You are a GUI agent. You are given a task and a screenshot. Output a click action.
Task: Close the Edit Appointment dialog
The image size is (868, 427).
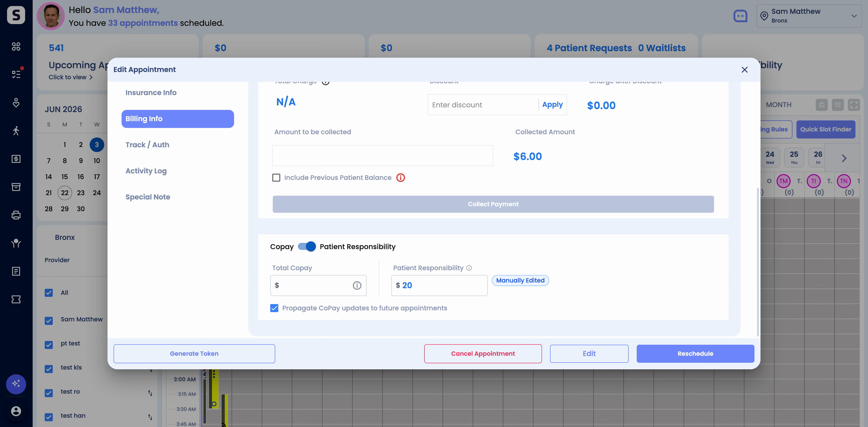point(744,70)
